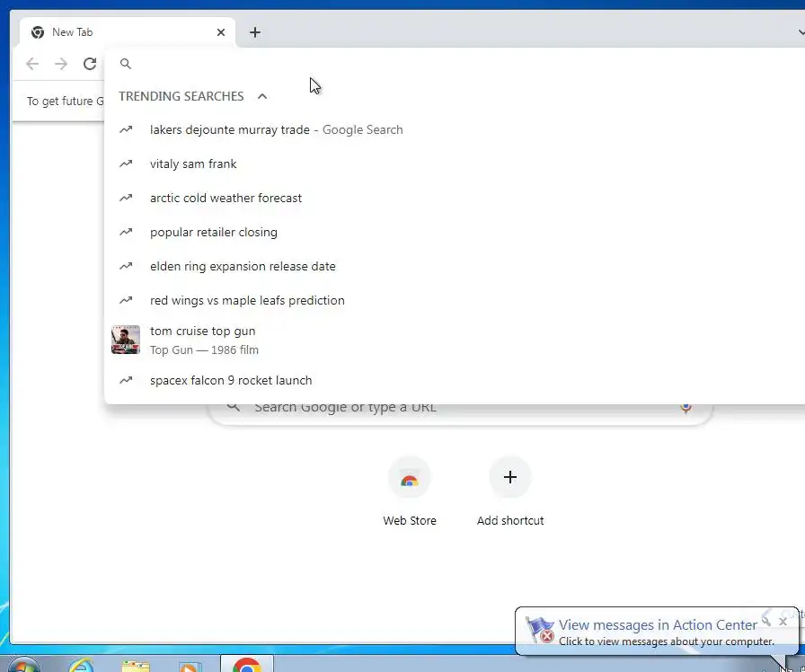Close the Action Center notification balloon
Screen dimensions: 805x672
tap(783, 621)
